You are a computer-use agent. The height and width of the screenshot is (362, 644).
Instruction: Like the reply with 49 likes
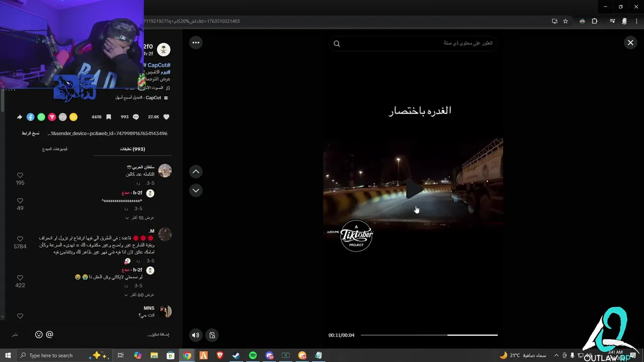pyautogui.click(x=20, y=201)
